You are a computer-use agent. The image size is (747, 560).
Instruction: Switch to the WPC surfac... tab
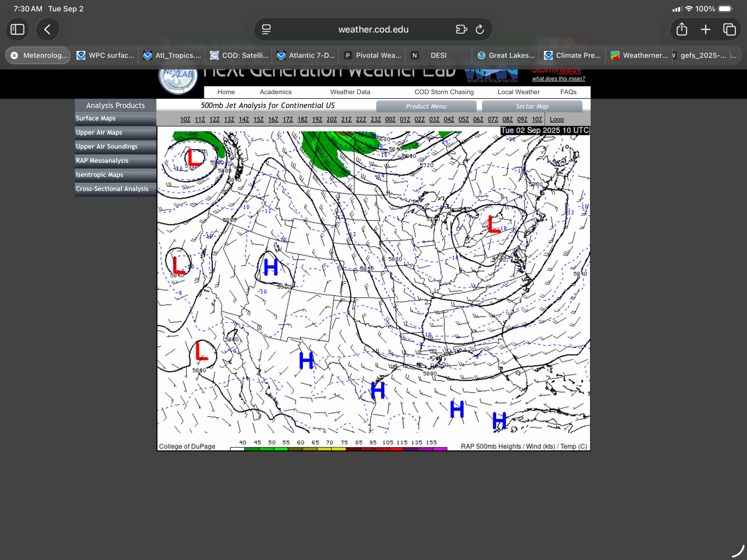(106, 55)
